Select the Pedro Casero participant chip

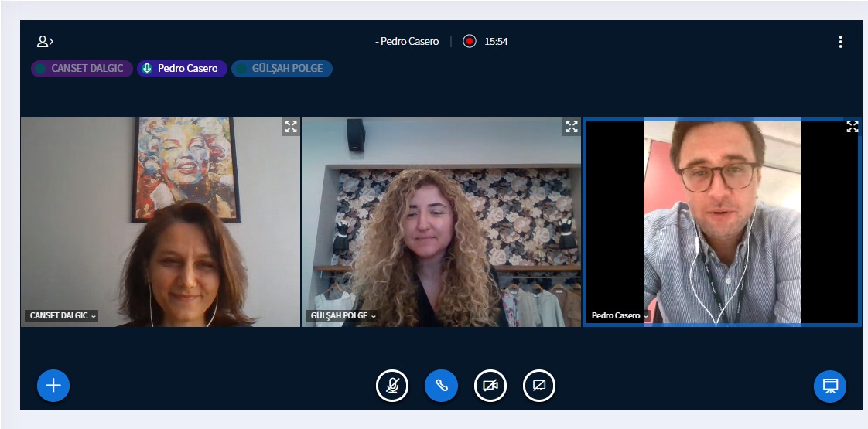point(182,69)
